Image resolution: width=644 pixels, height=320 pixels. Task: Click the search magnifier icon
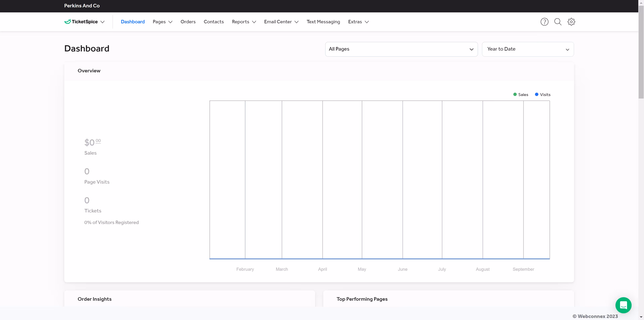tap(558, 22)
